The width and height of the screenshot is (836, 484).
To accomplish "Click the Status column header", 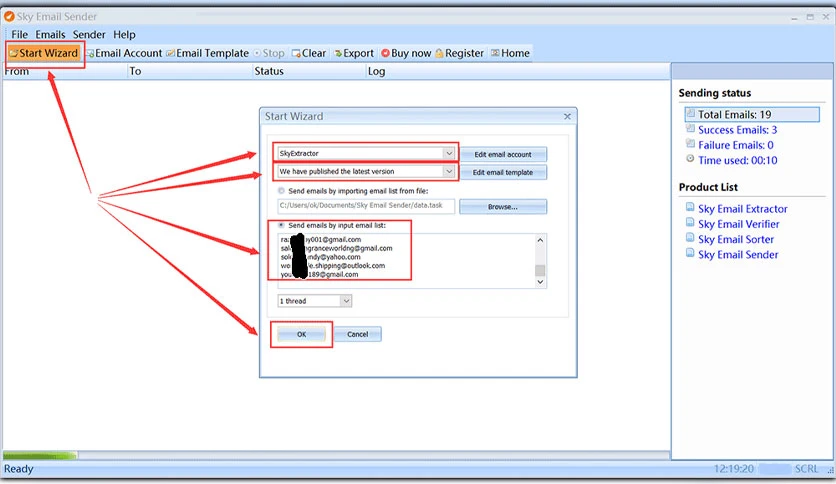I will tap(309, 71).
